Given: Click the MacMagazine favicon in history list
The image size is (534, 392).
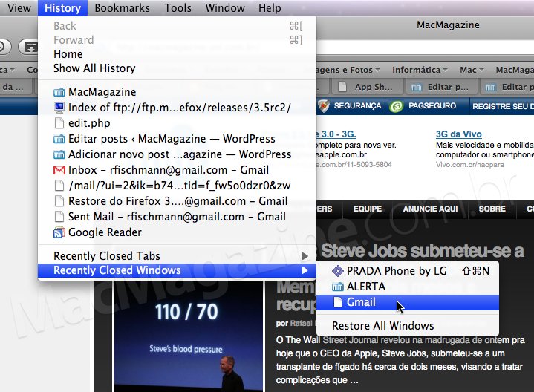Looking at the screenshot, I should coord(59,92).
